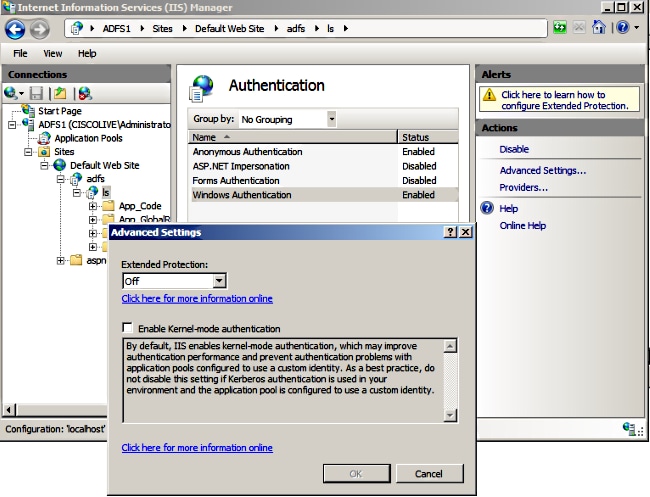Click Cancel in Advanced Settings dialog
The width and height of the screenshot is (650, 497).
point(429,473)
